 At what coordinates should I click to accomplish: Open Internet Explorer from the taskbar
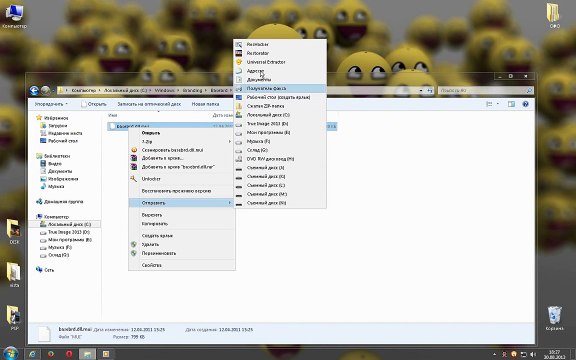coord(32,354)
